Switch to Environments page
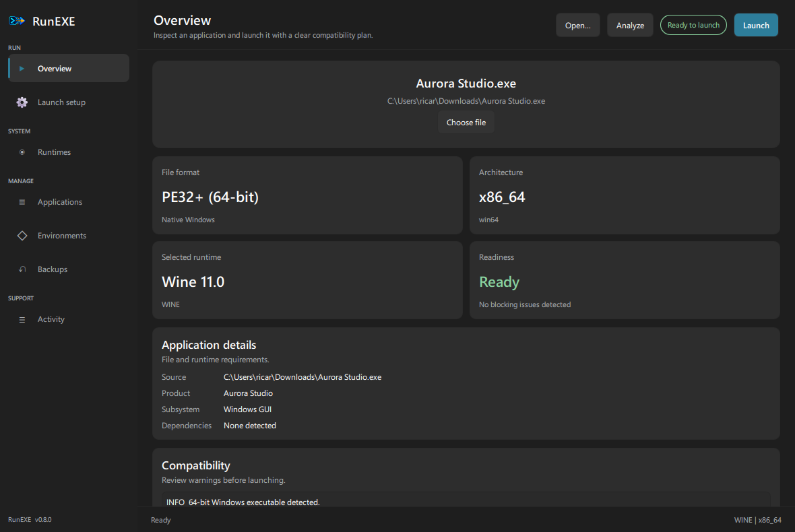Image resolution: width=795 pixels, height=532 pixels. [x=69, y=236]
